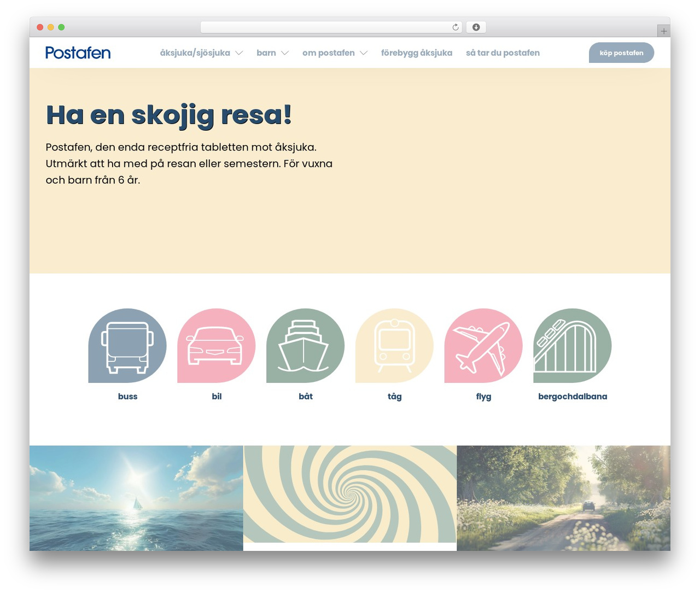Close the browser with red button

40,27
